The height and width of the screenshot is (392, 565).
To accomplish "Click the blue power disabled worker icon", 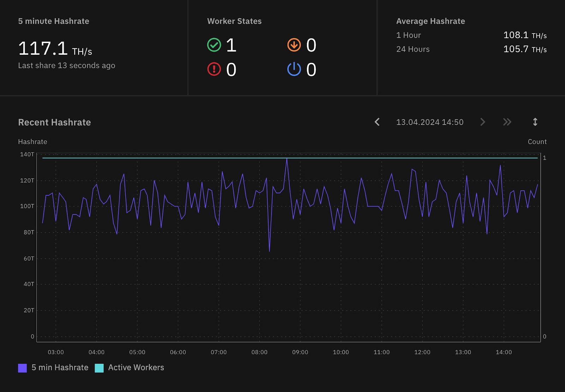I will [x=294, y=69].
